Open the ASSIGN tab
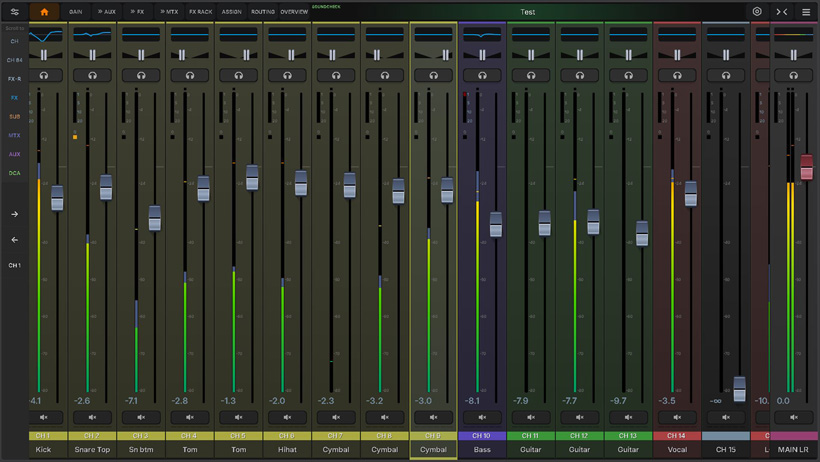 [231, 12]
